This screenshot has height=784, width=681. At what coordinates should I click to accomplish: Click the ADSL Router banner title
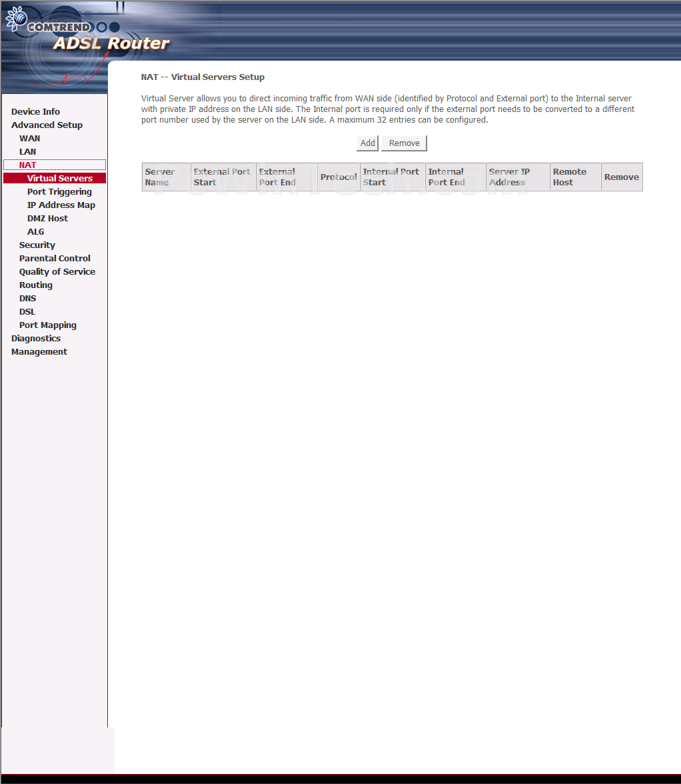[111, 43]
